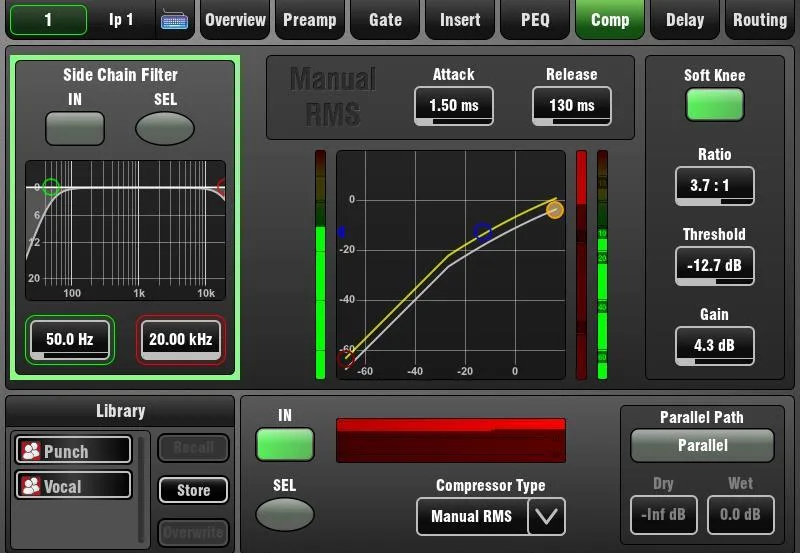The height and width of the screenshot is (553, 800).
Task: Toggle the Soft Knee switch
Action: tap(714, 105)
